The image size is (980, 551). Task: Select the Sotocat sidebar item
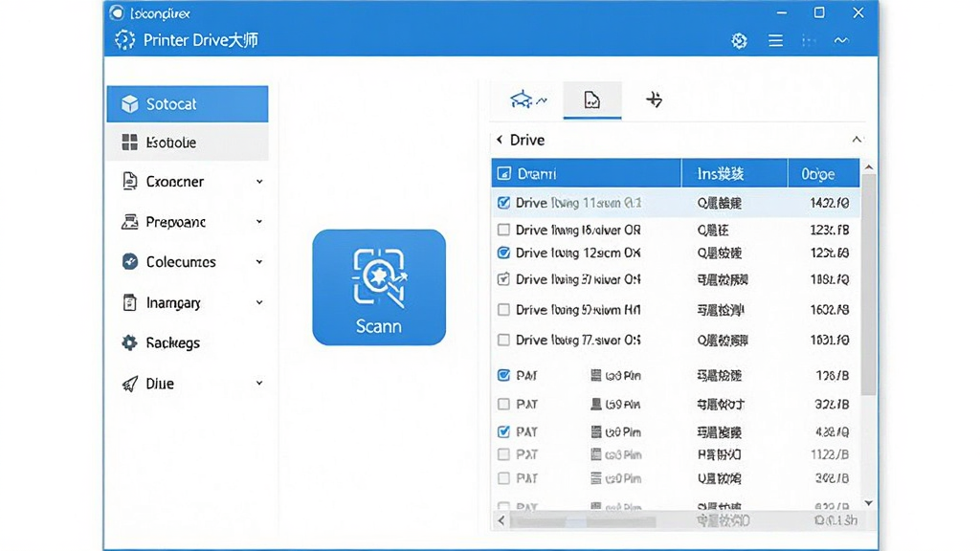[x=188, y=103]
